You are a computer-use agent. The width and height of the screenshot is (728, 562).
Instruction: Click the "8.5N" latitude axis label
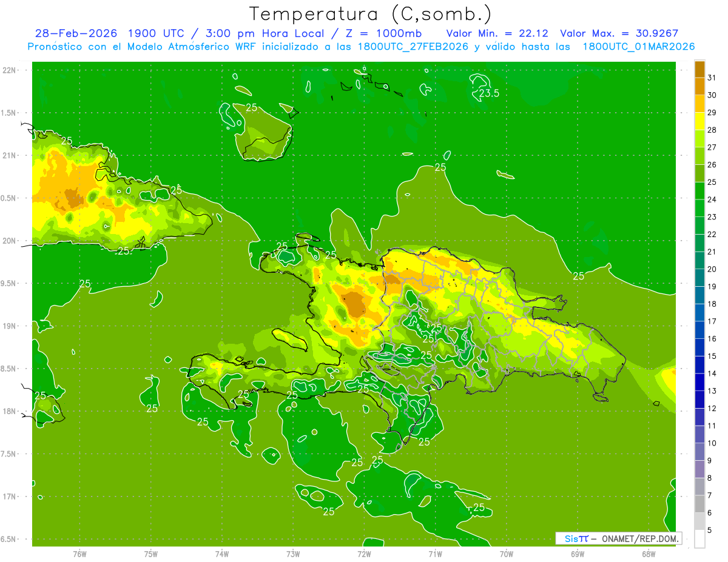9,369
